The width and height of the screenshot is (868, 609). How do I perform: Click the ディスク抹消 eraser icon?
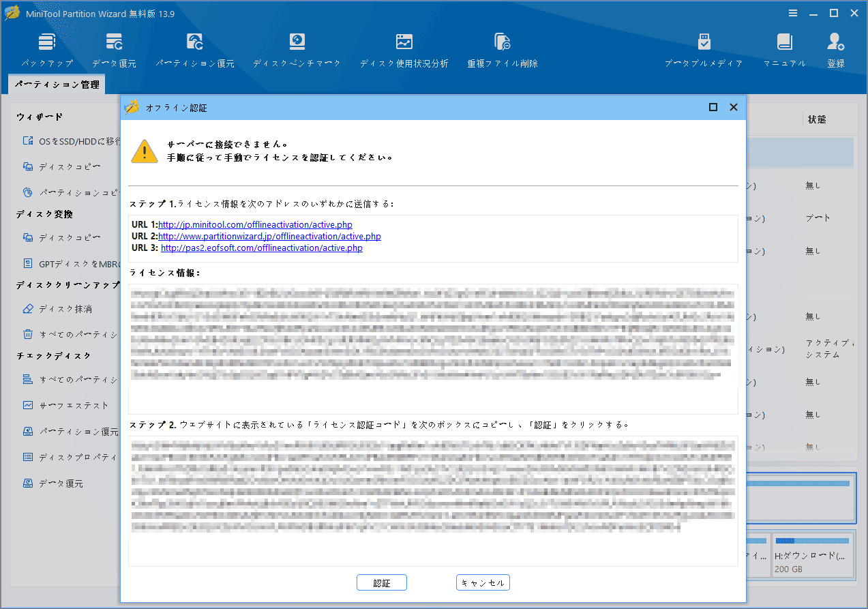(x=28, y=309)
